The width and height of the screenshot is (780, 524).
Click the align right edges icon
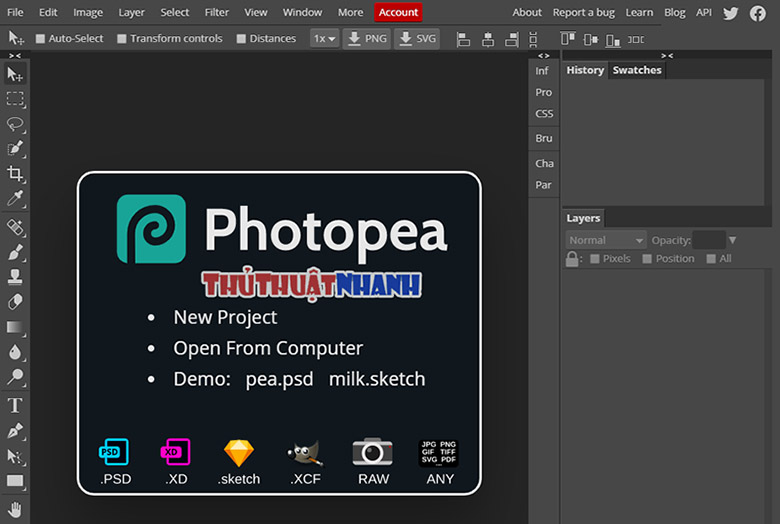[x=512, y=39]
